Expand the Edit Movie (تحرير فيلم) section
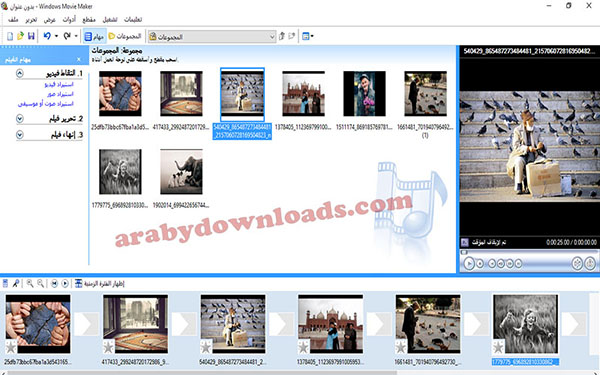The height and width of the screenshot is (375, 600). 20,119
